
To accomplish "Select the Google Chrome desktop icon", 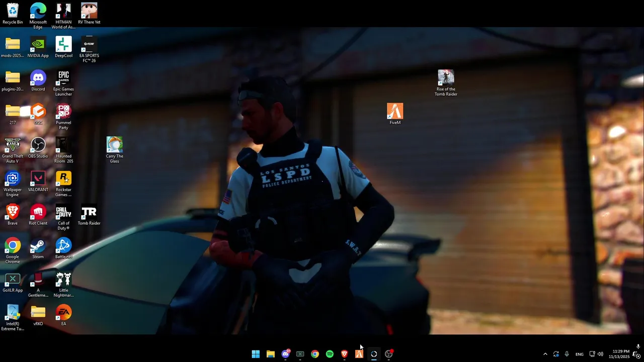I will click(13, 251).
